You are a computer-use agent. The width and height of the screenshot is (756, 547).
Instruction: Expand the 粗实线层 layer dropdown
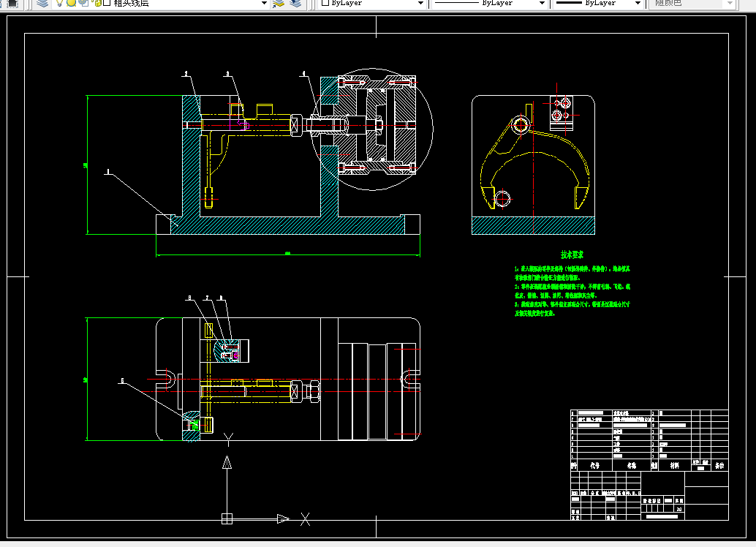(x=264, y=3)
